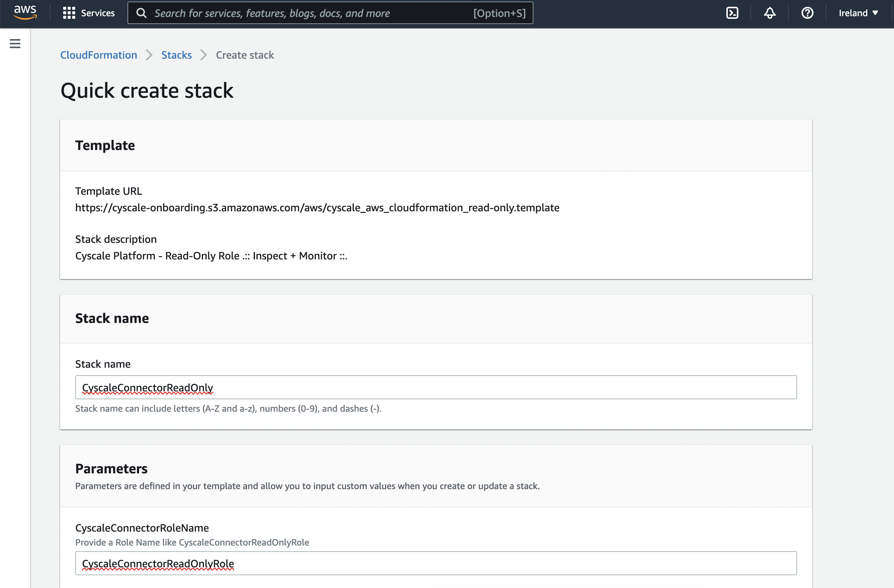Select text in Stack name field
The image size is (894, 588).
click(148, 386)
